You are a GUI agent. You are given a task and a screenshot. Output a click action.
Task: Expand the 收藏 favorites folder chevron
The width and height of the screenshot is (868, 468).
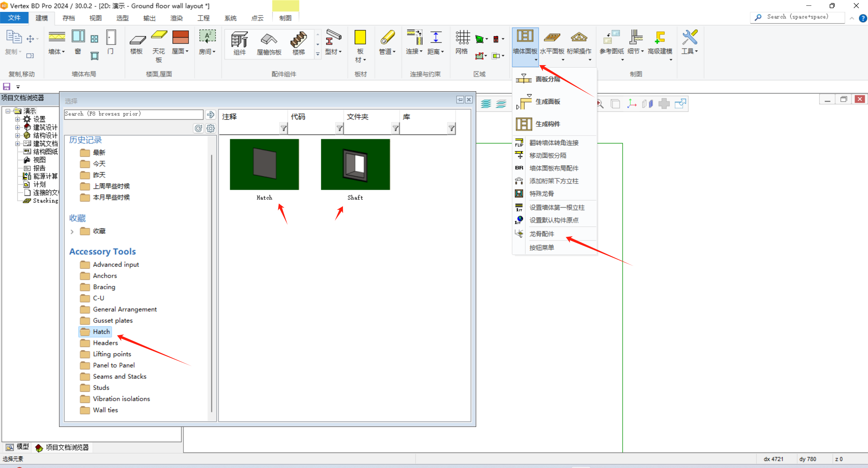[x=72, y=232]
